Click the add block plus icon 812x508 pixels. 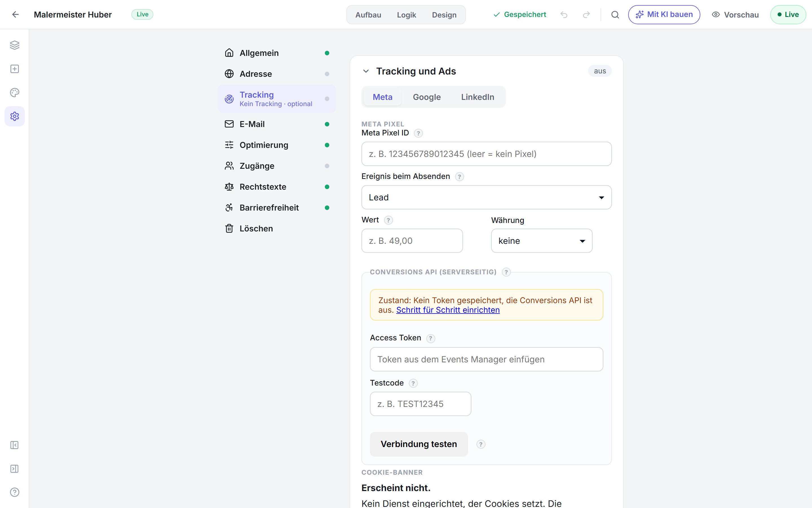[x=14, y=69]
